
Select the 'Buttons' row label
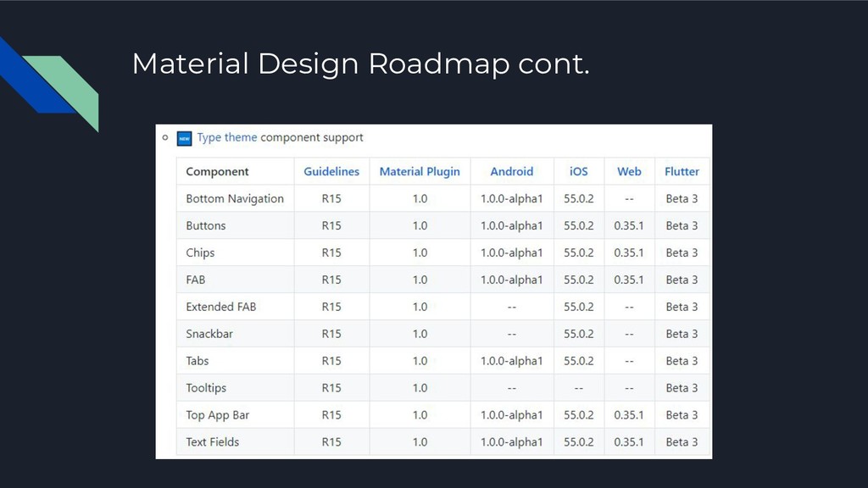(x=206, y=225)
